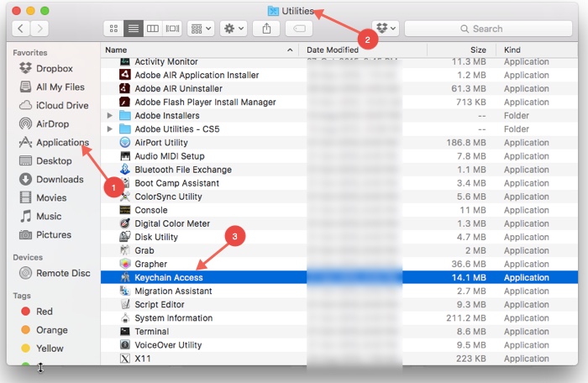The width and height of the screenshot is (588, 383).
Task: Open the Dropbox toolbar dropdown
Action: point(386,29)
